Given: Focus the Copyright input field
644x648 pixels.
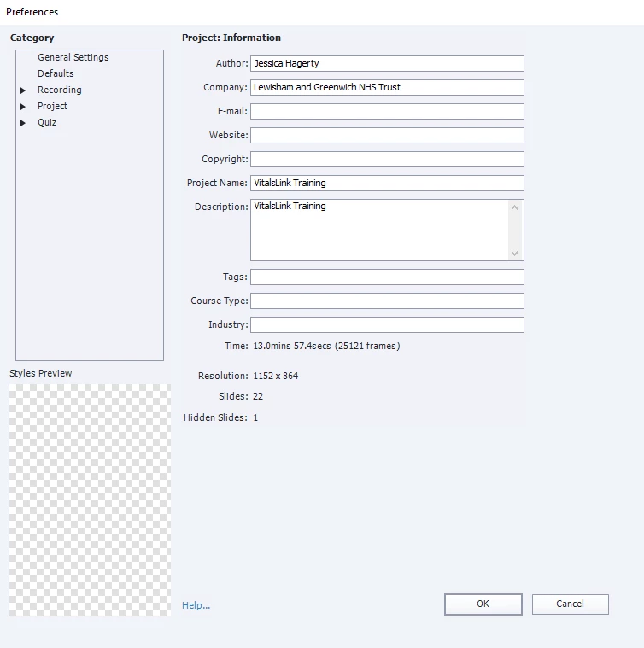Looking at the screenshot, I should coord(387,160).
